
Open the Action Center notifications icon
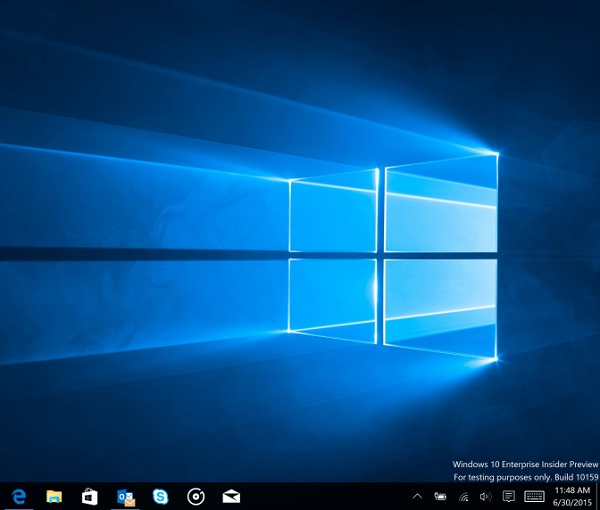(x=508, y=497)
